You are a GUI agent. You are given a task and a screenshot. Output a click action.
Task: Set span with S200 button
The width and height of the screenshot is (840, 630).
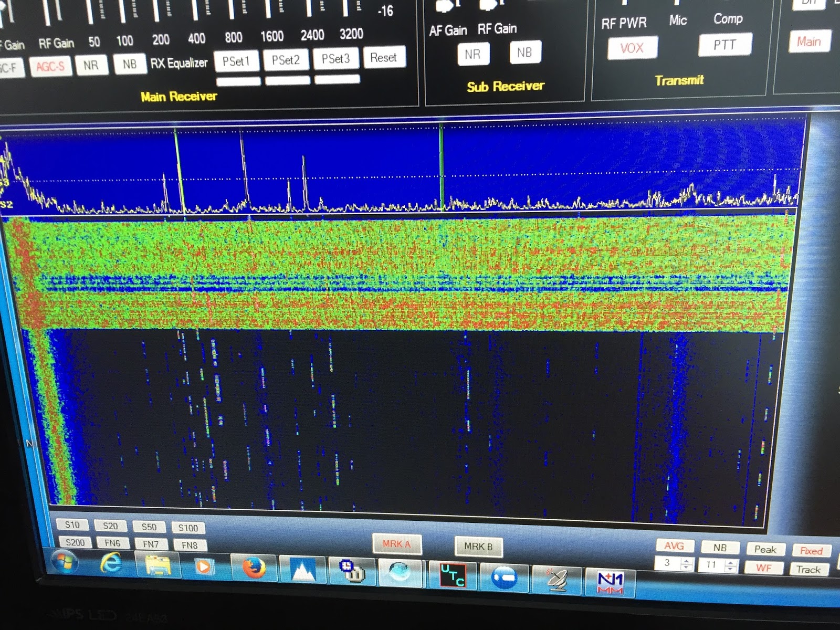coord(75,542)
